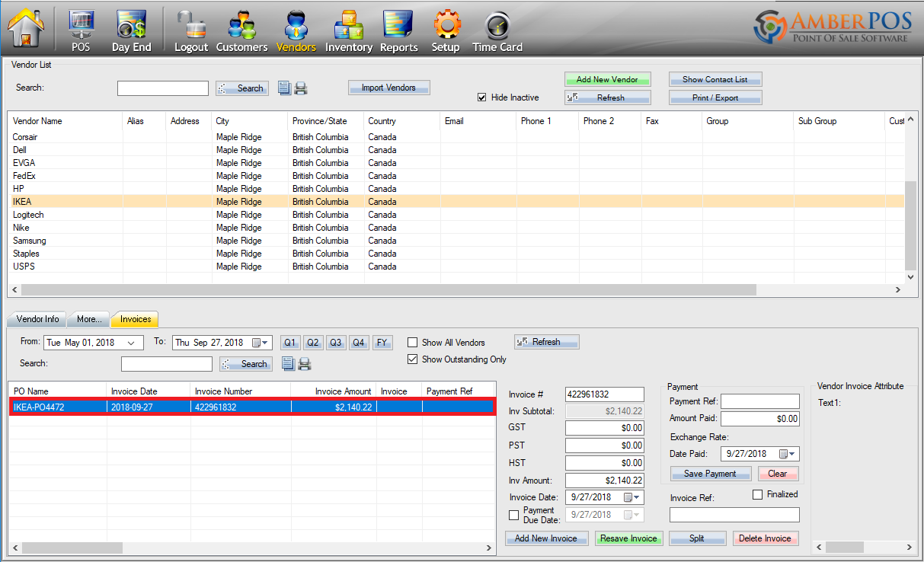Switch to the More... tab
The image size is (924, 562).
click(x=89, y=319)
